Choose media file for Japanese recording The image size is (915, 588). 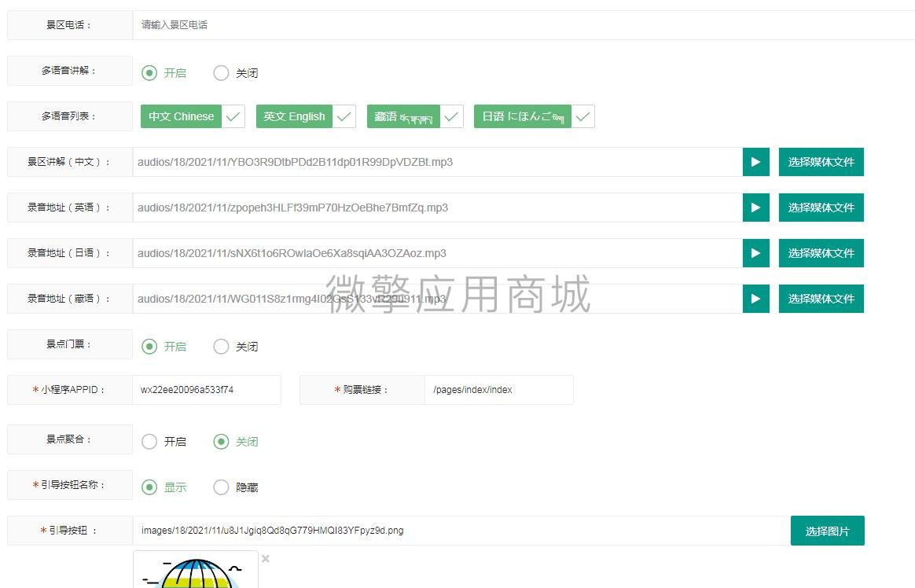click(x=821, y=252)
